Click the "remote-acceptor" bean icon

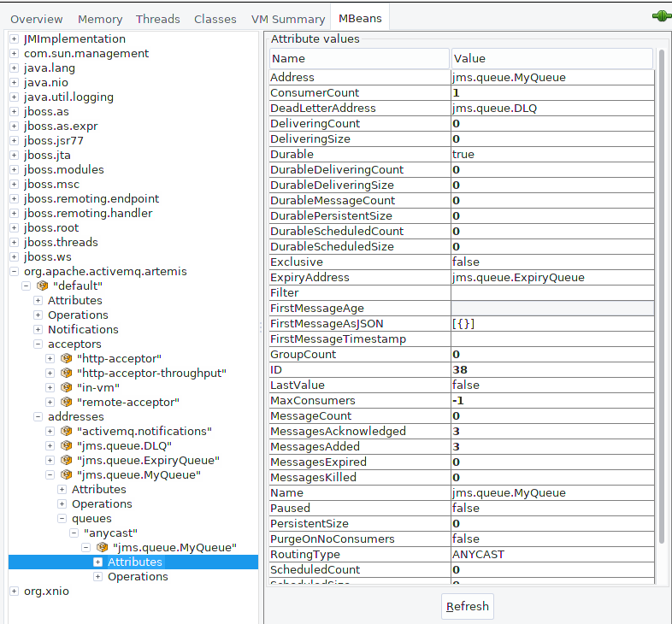pos(66,402)
